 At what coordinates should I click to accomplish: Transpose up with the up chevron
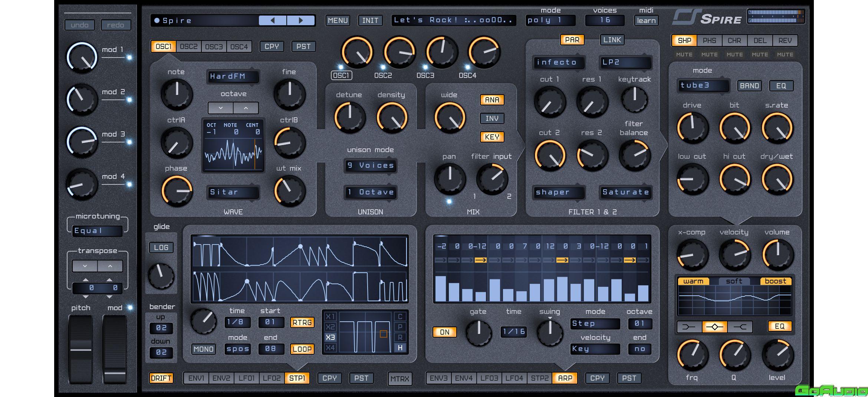pos(110,266)
